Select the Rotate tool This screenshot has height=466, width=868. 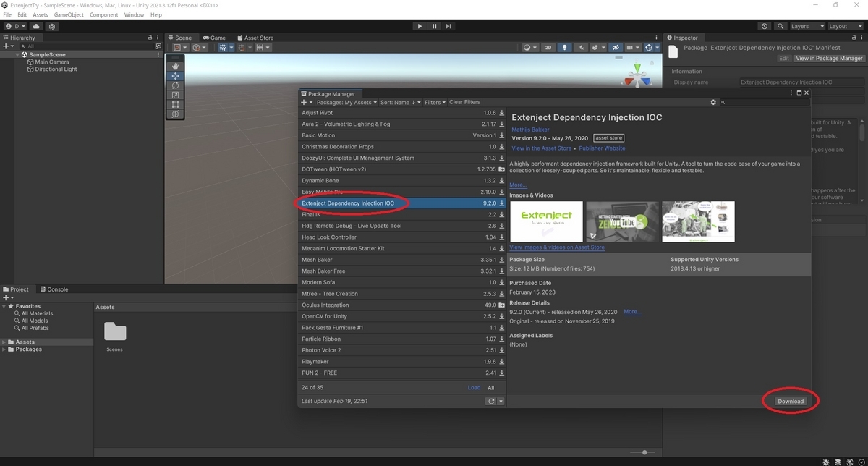point(174,85)
